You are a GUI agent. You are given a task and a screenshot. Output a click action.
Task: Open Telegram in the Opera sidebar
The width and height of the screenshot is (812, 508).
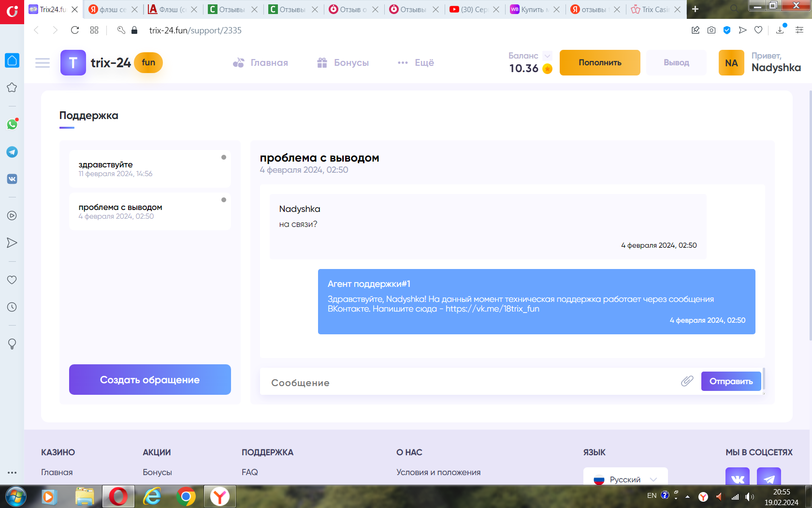(x=12, y=152)
